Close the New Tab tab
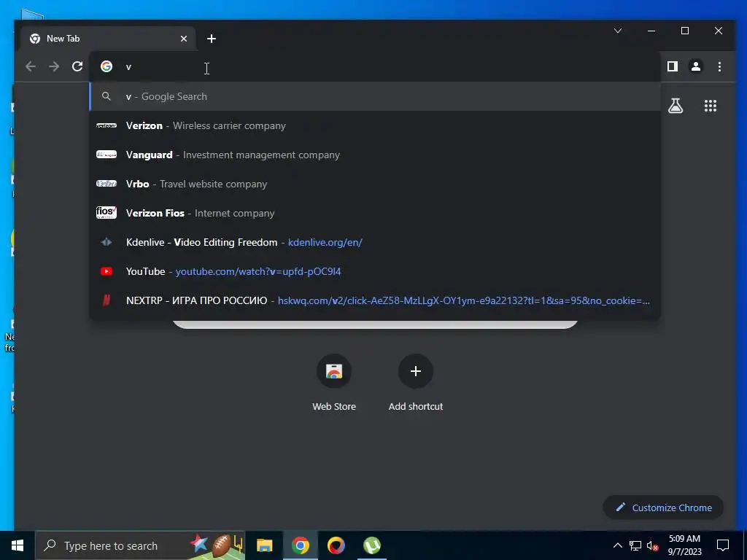 (183, 39)
